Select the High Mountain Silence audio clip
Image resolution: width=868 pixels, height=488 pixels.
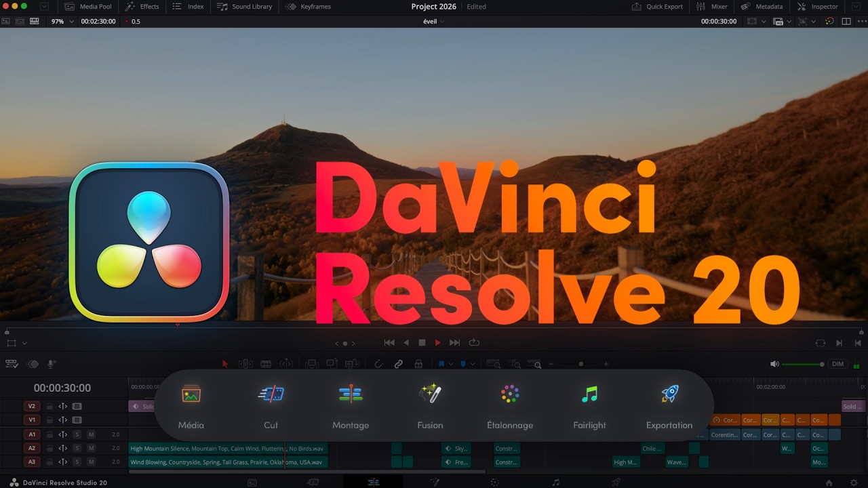point(228,448)
